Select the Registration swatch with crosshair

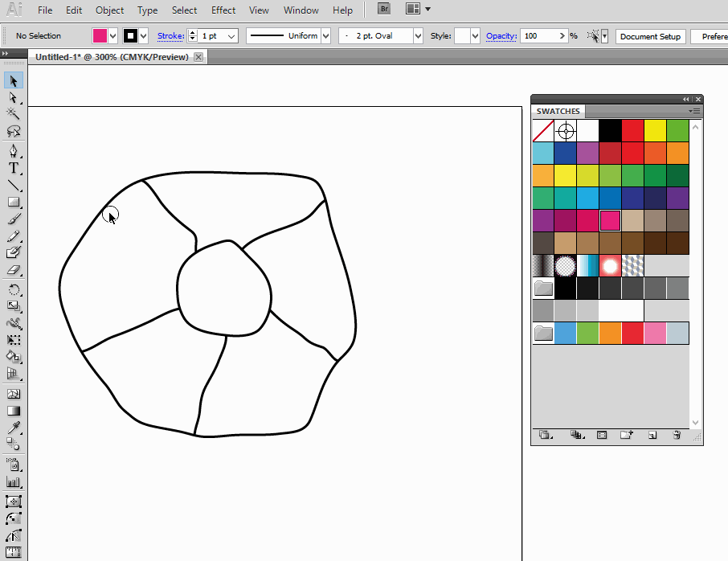tap(566, 131)
